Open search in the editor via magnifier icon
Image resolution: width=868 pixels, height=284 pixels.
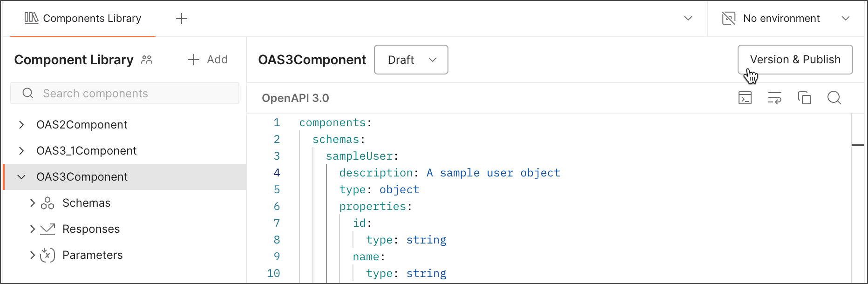[834, 98]
